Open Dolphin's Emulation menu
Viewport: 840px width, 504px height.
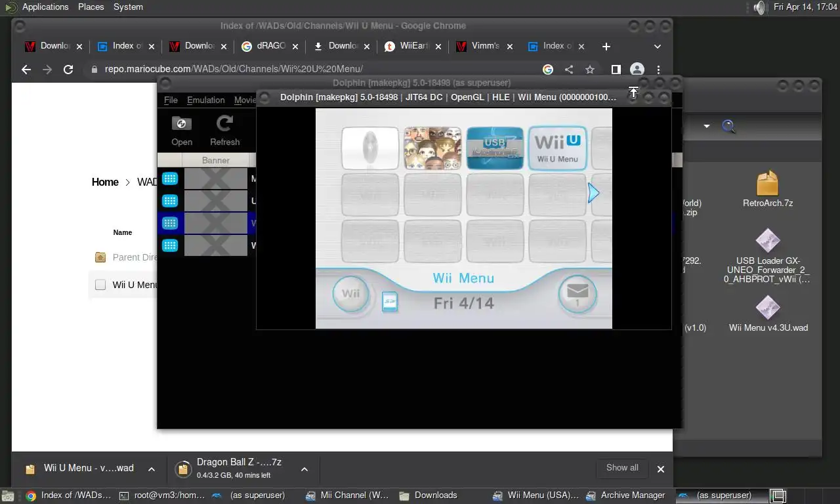click(206, 100)
